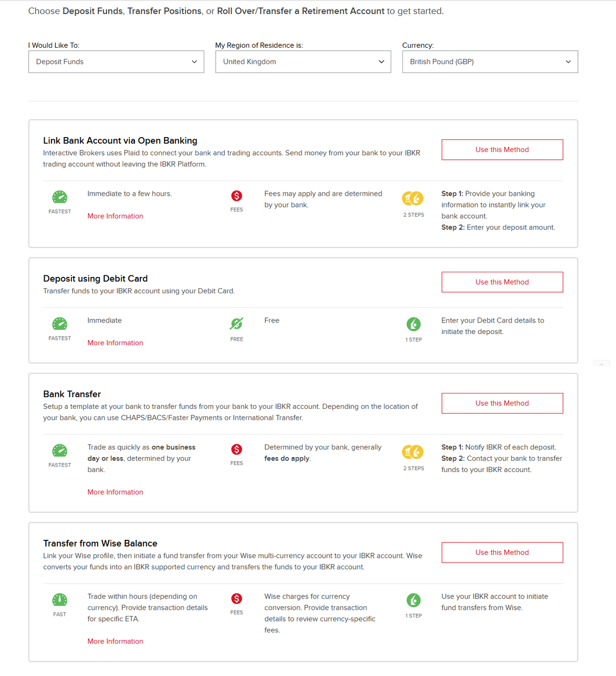The width and height of the screenshot is (616, 676).
Task: Open More Information under Debit Card
Action: [115, 343]
